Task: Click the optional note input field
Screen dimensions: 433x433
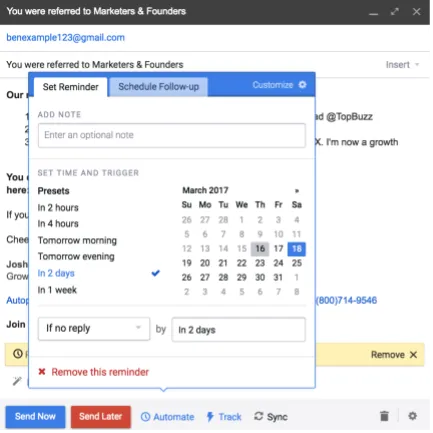Action: [172, 135]
